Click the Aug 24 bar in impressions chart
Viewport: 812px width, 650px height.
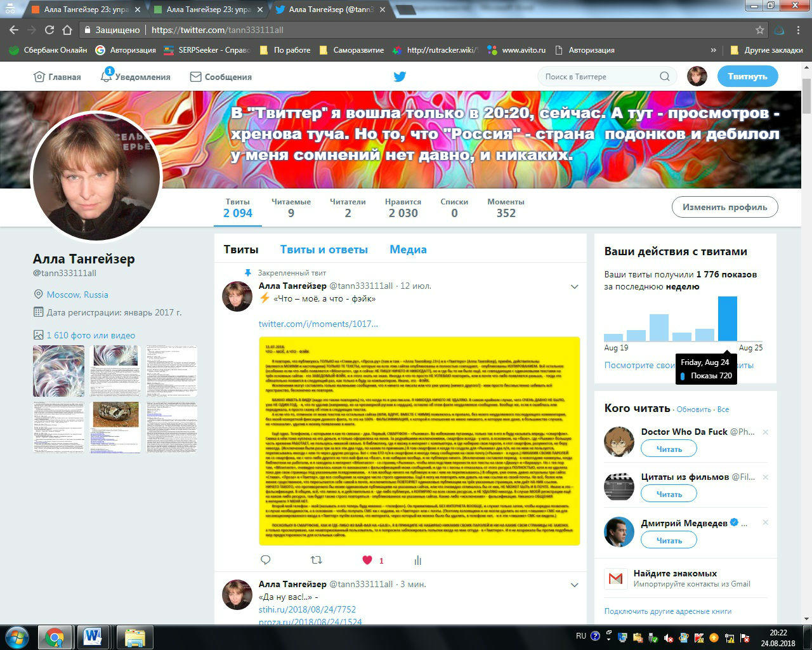(727, 319)
